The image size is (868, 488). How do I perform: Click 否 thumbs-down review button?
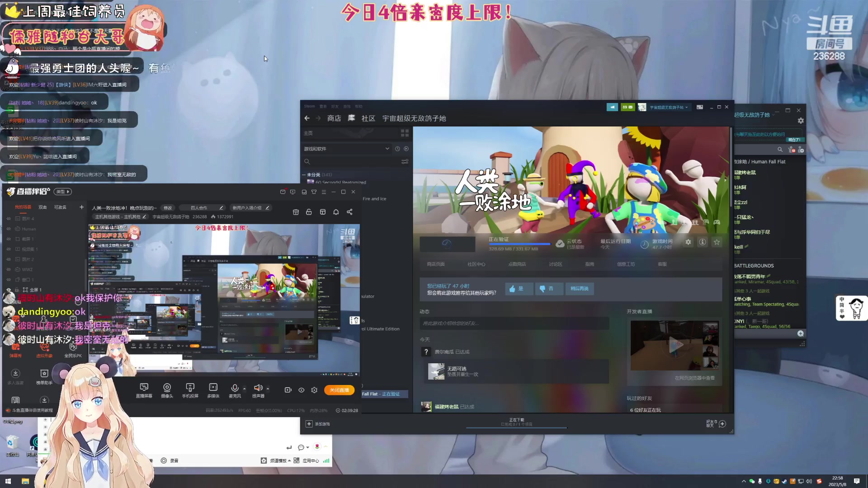click(x=549, y=289)
